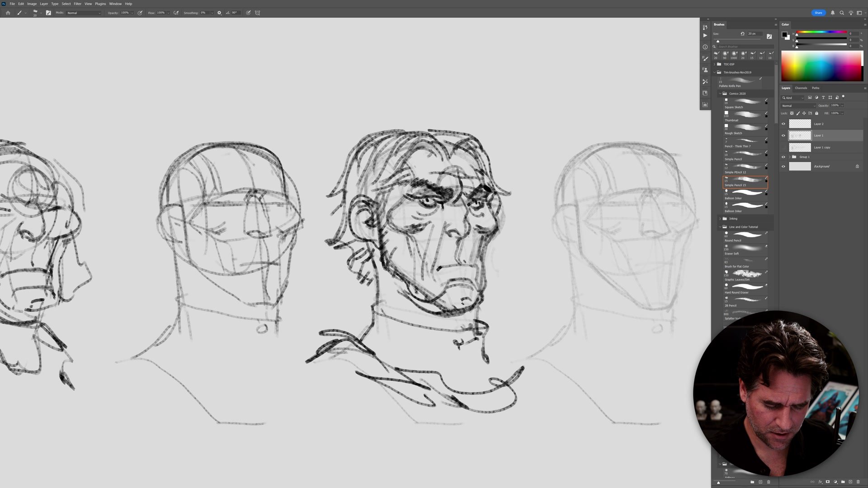
Task: Open smoothing options gear icon
Action: pyautogui.click(x=219, y=13)
